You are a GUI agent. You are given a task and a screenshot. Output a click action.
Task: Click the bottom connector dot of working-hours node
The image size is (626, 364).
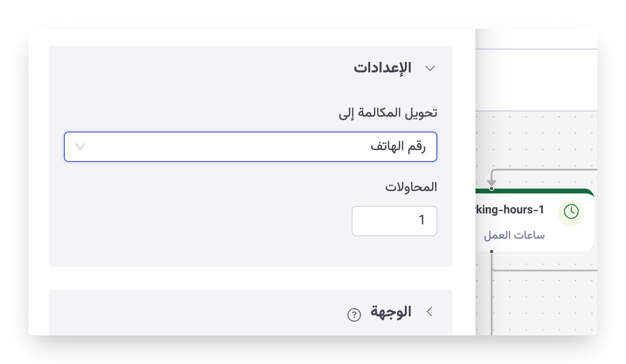coord(492,251)
